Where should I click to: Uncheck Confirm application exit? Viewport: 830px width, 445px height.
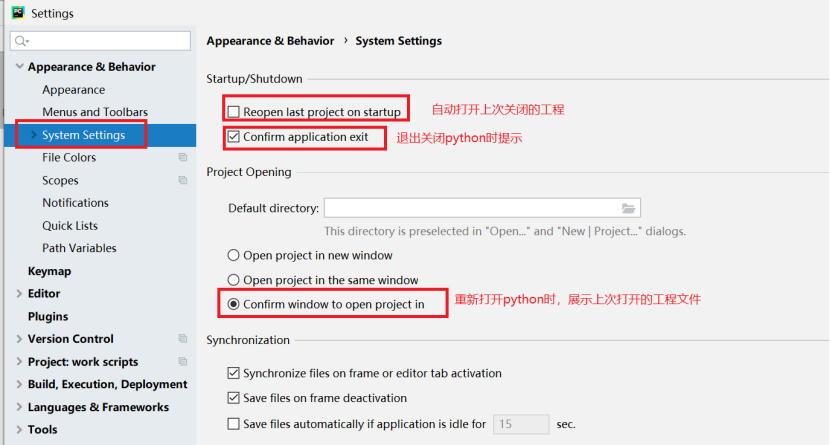coord(233,137)
